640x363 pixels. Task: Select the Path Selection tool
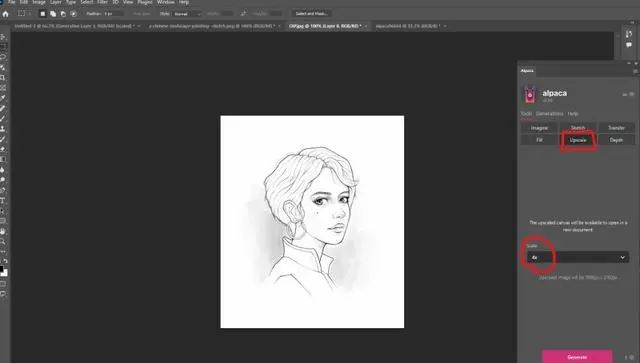3,211
